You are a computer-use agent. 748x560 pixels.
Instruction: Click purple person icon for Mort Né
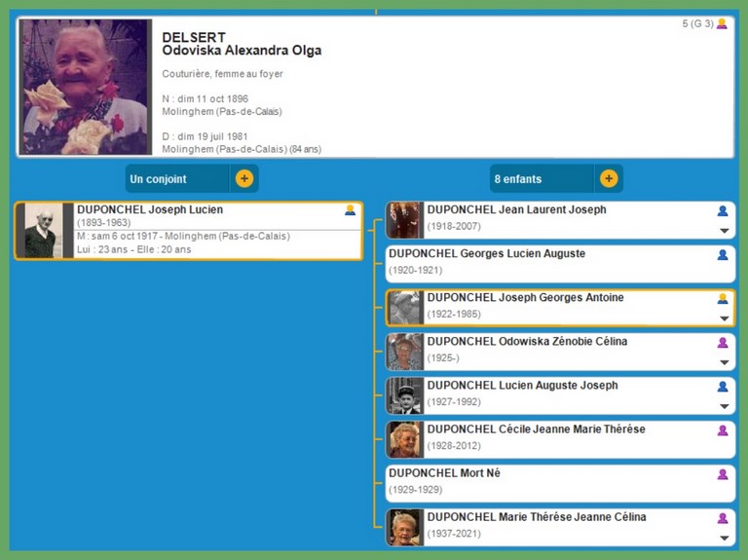[723, 474]
